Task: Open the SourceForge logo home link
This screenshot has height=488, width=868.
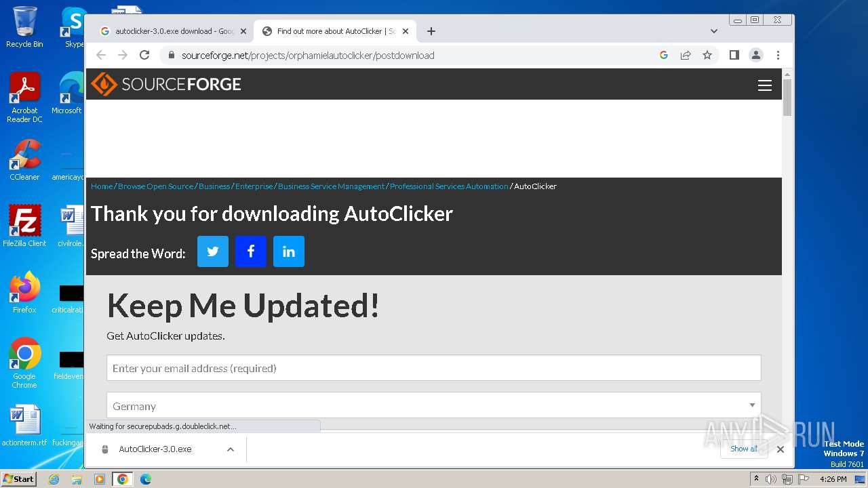Action: 166,84
